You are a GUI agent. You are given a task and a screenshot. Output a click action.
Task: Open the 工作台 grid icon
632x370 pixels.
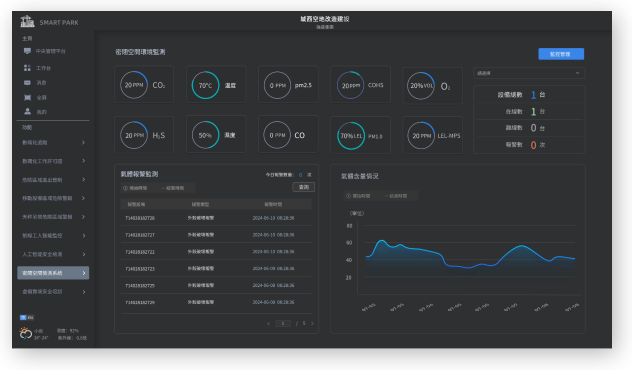click(27, 68)
